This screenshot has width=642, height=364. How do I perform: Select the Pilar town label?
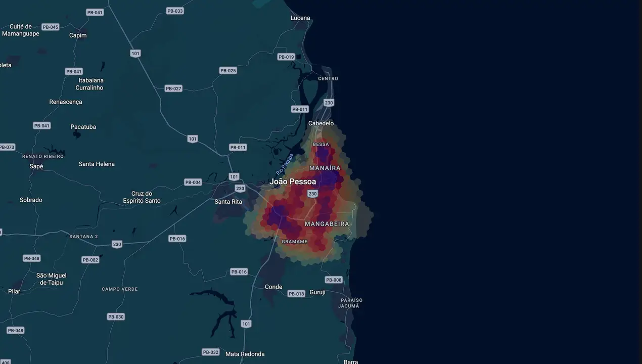click(x=14, y=292)
